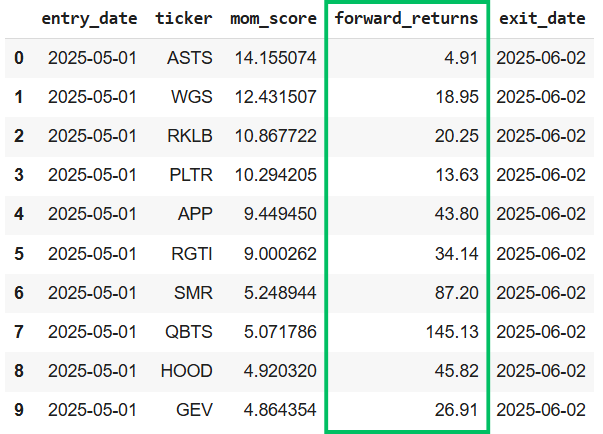This screenshot has height=434, width=603.
Task: Click forward return value 87.20
Action: coord(456,293)
